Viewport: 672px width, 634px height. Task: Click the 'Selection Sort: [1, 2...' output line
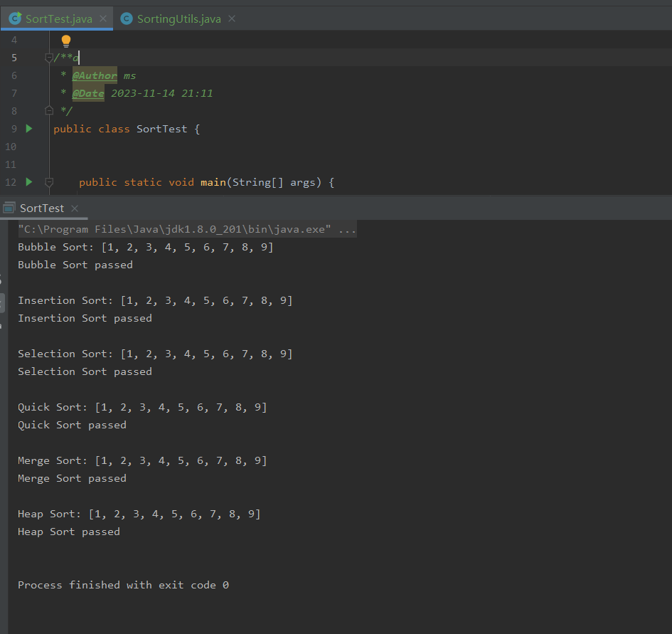pyautogui.click(x=155, y=354)
